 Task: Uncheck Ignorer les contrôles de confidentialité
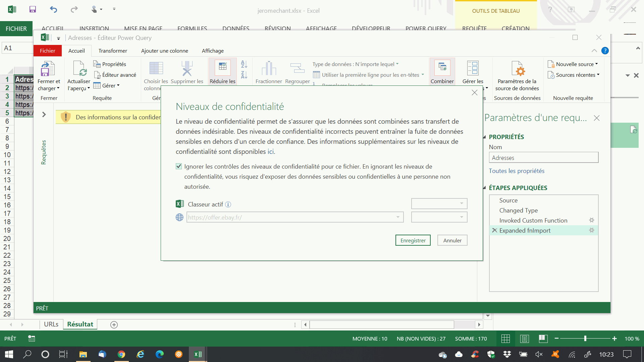179,167
